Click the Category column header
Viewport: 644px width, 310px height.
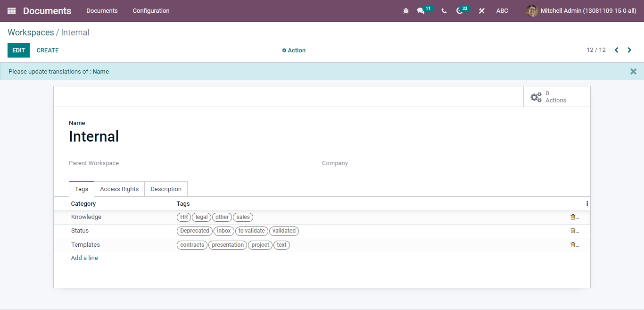pos(83,204)
